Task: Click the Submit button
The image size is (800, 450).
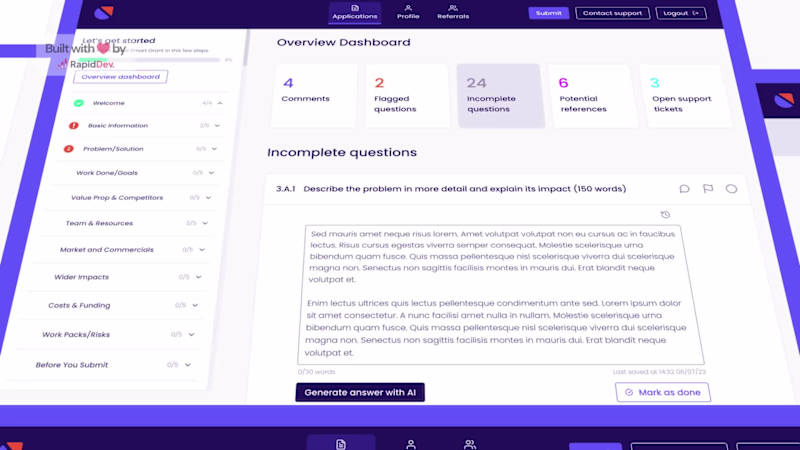Action: pyautogui.click(x=548, y=13)
